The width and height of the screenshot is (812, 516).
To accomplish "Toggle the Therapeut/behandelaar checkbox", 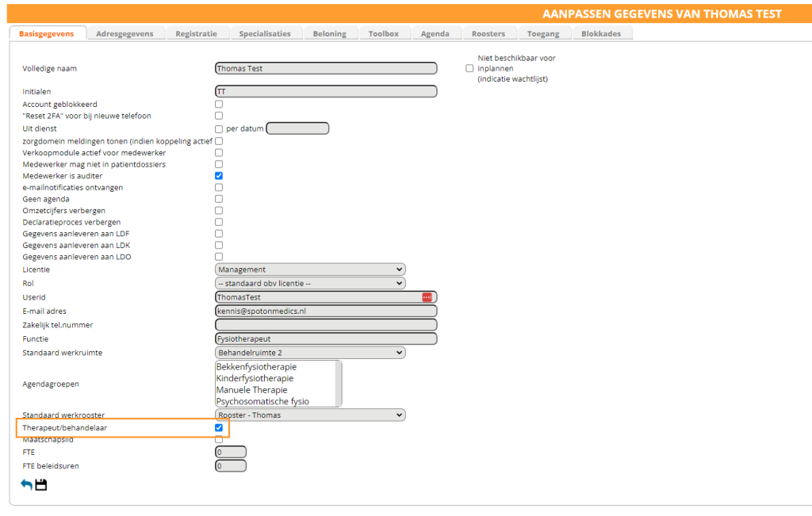I will point(219,428).
